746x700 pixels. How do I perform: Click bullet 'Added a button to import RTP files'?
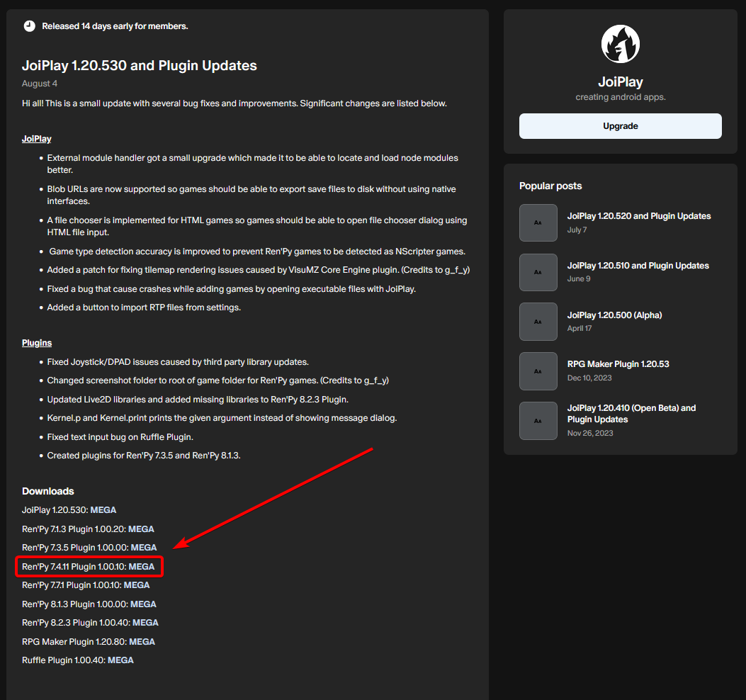(x=144, y=307)
